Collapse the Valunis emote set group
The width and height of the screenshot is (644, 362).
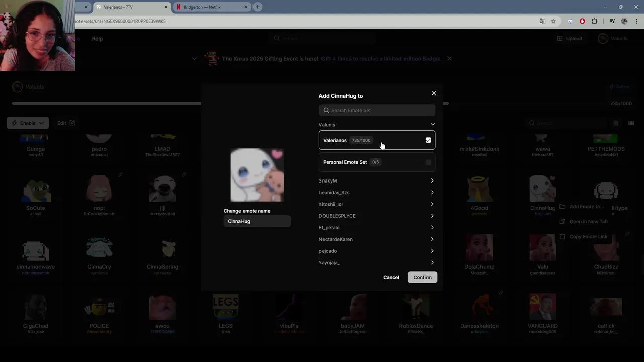(432, 125)
